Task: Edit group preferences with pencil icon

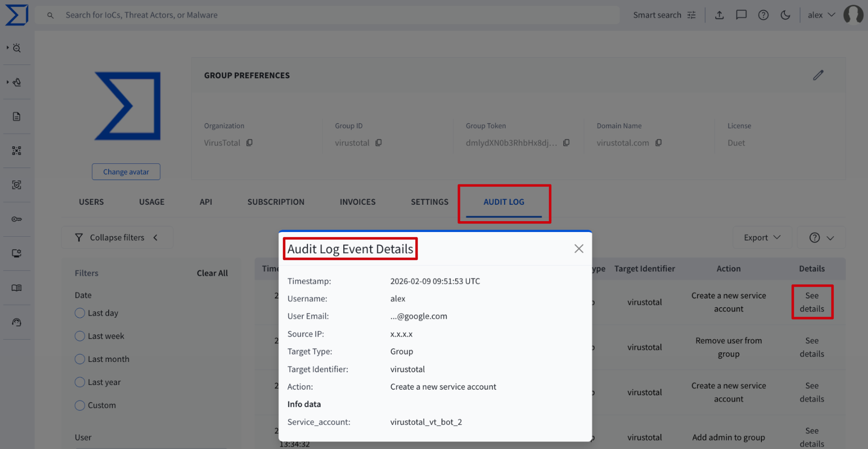Action: [818, 75]
